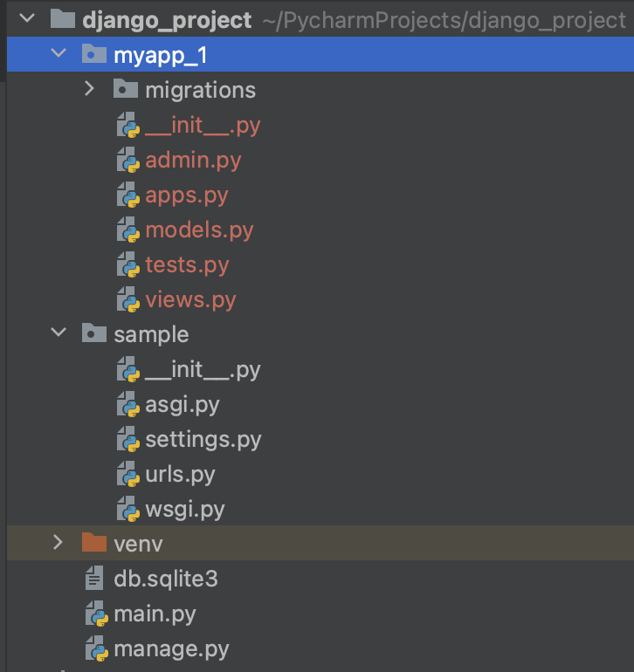Image resolution: width=634 pixels, height=672 pixels.
Task: Select asgi.py file name
Action: 183,406
